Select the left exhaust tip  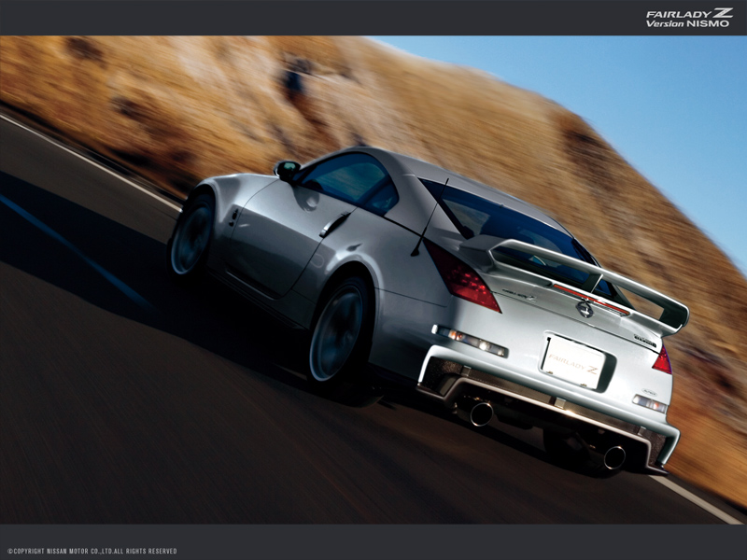[x=479, y=413]
